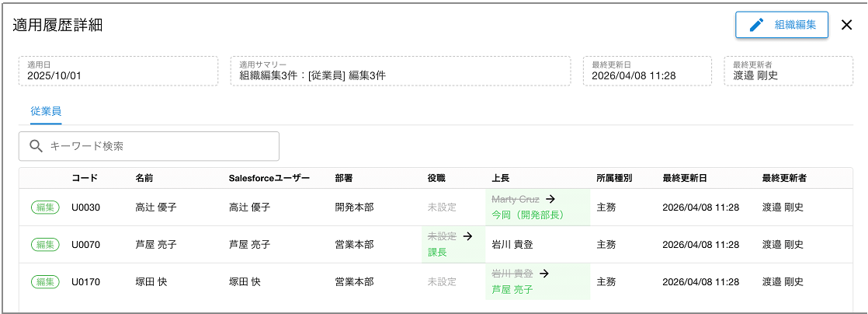The width and height of the screenshot is (868, 314).
Task: Click the 編集 badge for U0170
Action: (45, 282)
